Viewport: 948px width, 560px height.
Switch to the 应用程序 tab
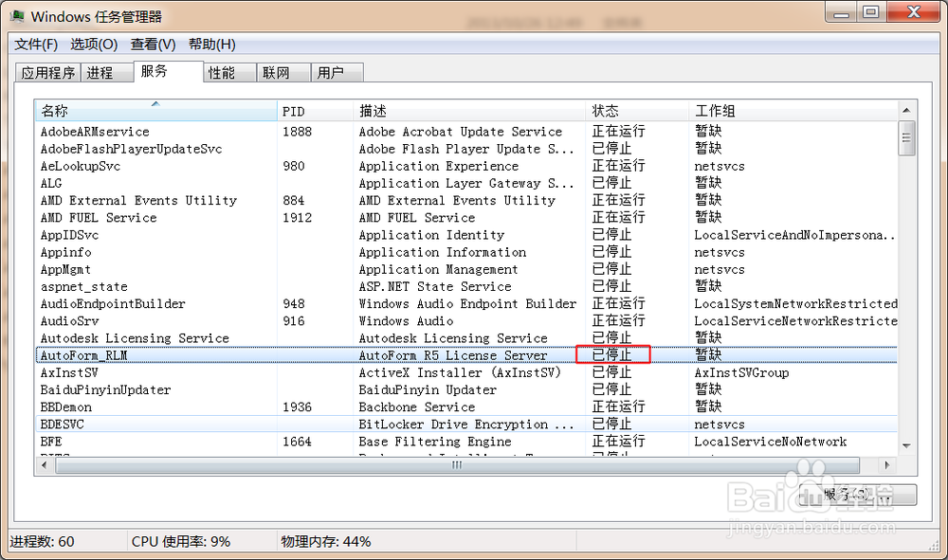(47, 73)
